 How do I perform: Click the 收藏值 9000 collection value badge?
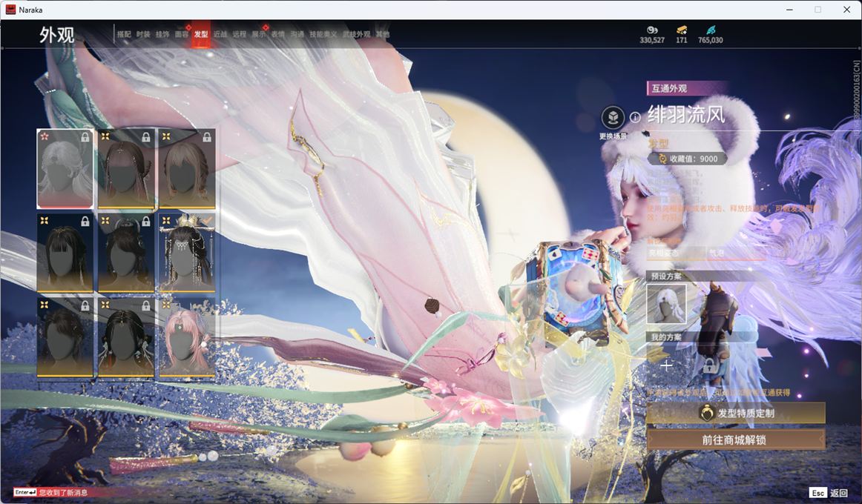tap(687, 159)
